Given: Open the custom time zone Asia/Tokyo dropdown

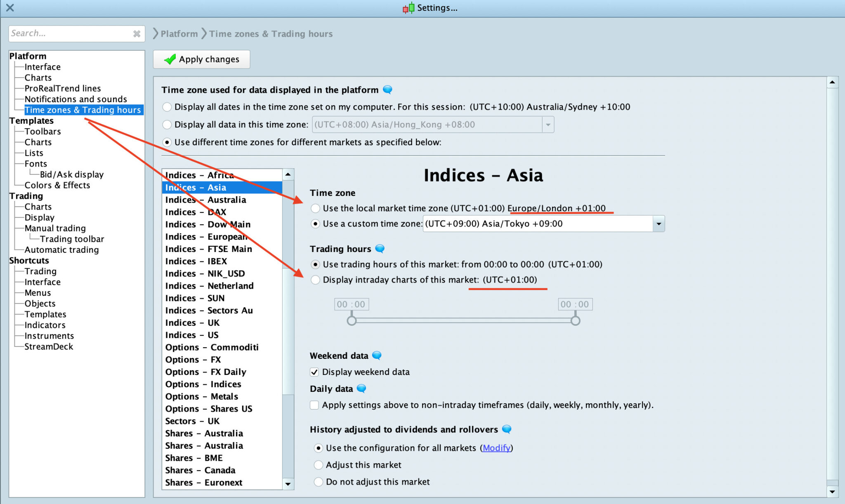Looking at the screenshot, I should [659, 224].
